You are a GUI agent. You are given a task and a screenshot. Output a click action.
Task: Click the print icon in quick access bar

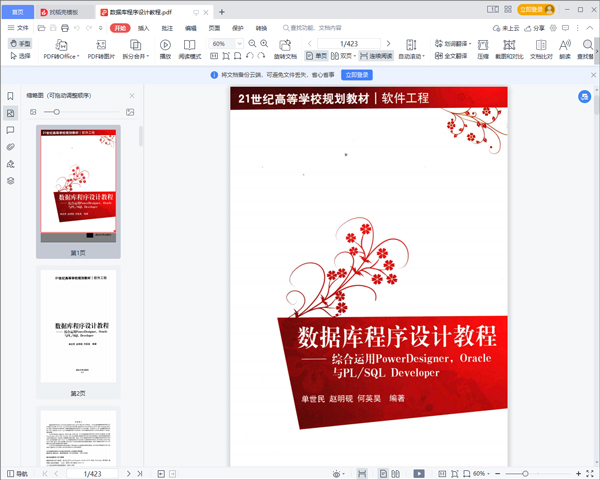click(x=65, y=28)
